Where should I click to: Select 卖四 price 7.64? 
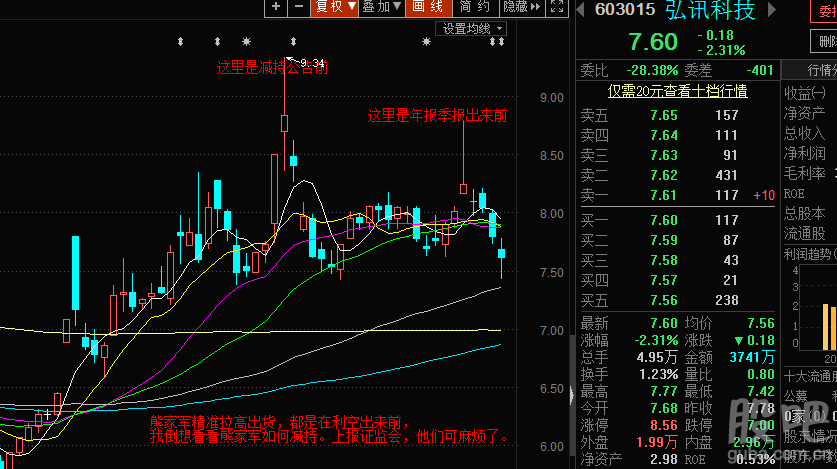tap(664, 136)
